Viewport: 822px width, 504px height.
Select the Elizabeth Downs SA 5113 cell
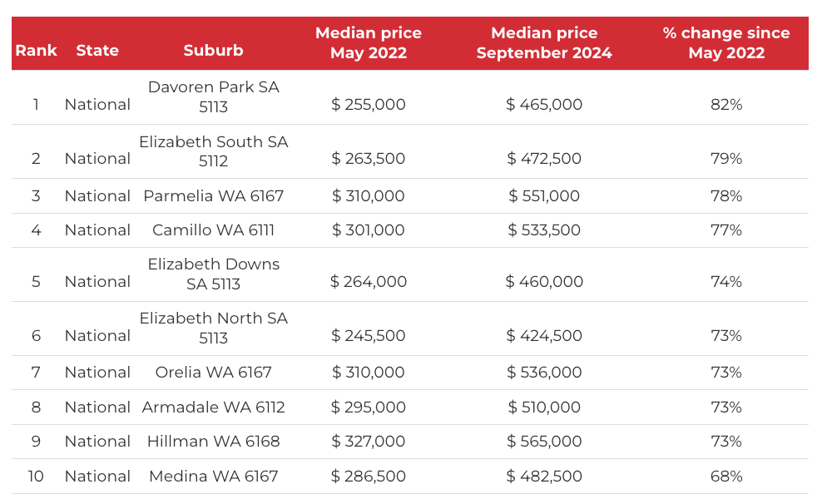pos(213,274)
